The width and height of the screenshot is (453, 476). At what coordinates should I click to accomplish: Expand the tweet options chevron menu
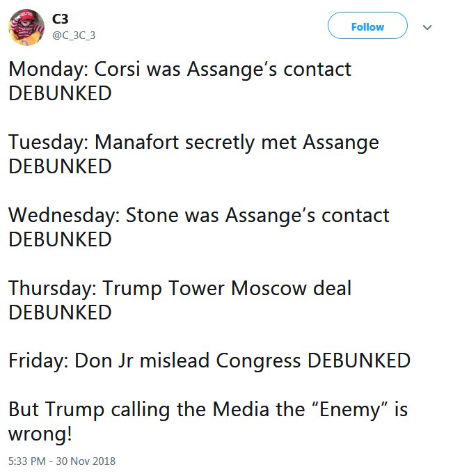(428, 28)
